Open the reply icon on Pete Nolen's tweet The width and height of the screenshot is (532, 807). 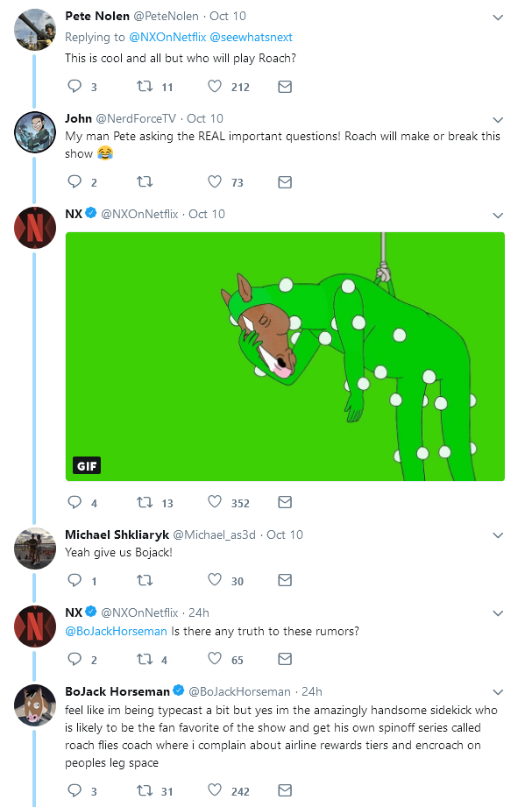pyautogui.click(x=74, y=86)
